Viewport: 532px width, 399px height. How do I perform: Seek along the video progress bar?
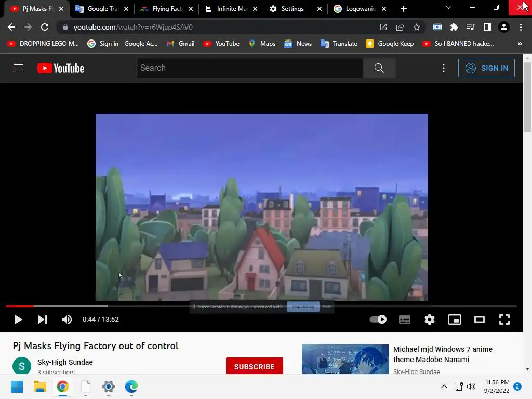point(261,306)
